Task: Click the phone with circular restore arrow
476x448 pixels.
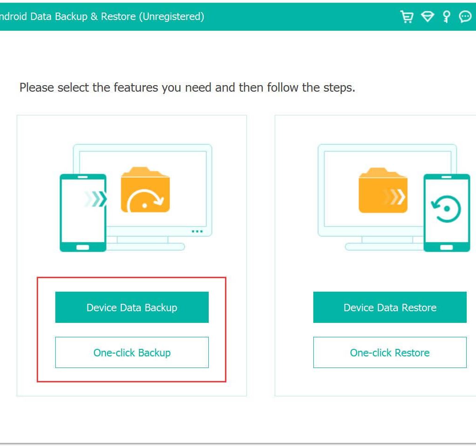Action: 446,213
